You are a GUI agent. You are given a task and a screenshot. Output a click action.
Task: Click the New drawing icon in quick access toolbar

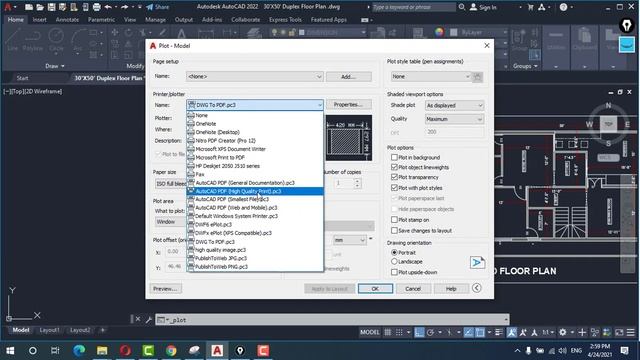click(29, 7)
